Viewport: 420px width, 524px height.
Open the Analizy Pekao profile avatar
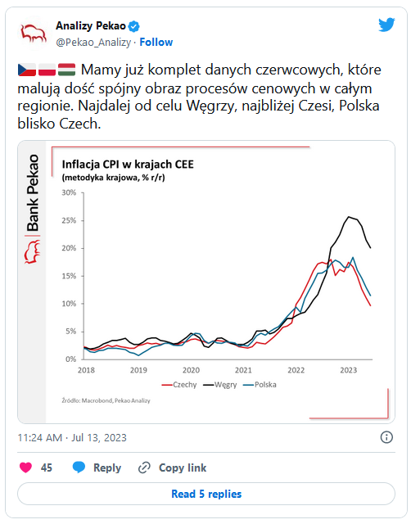(34, 34)
